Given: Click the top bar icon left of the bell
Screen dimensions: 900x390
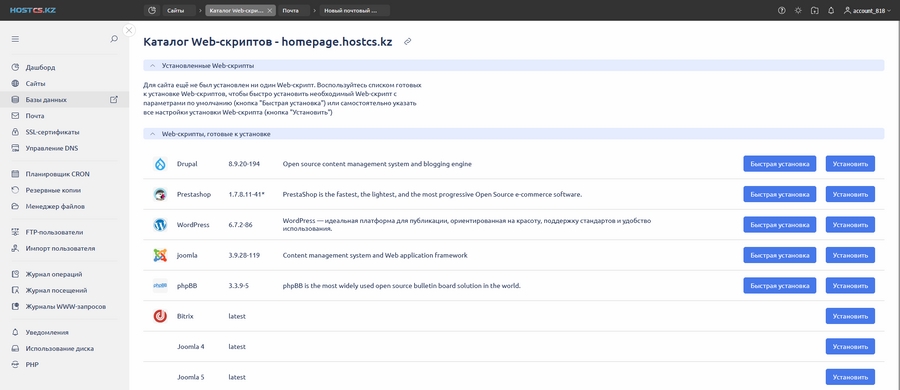Looking at the screenshot, I should [x=814, y=10].
